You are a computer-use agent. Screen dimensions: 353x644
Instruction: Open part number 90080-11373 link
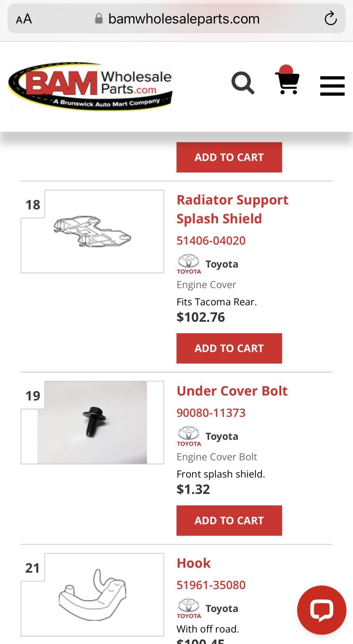(211, 413)
